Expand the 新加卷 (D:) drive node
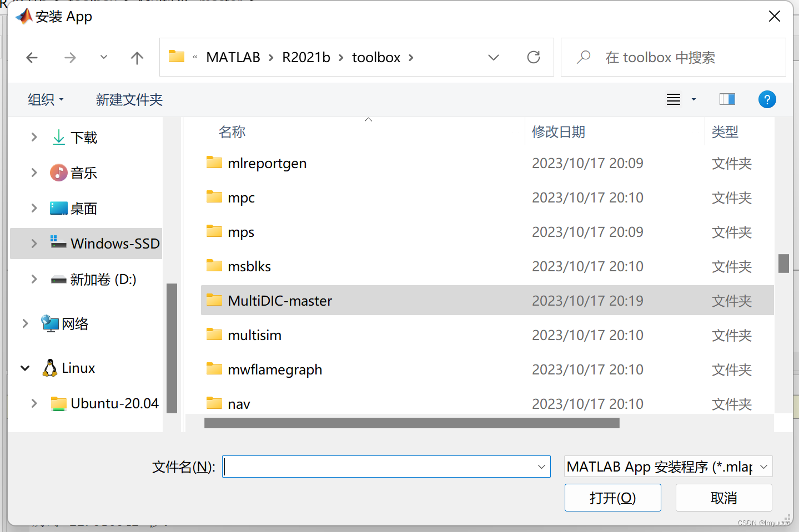The height and width of the screenshot is (532, 799). (x=34, y=279)
